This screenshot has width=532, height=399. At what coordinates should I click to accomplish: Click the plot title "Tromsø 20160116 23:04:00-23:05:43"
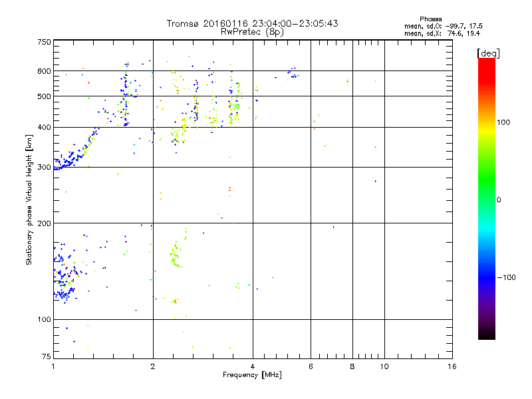click(252, 23)
